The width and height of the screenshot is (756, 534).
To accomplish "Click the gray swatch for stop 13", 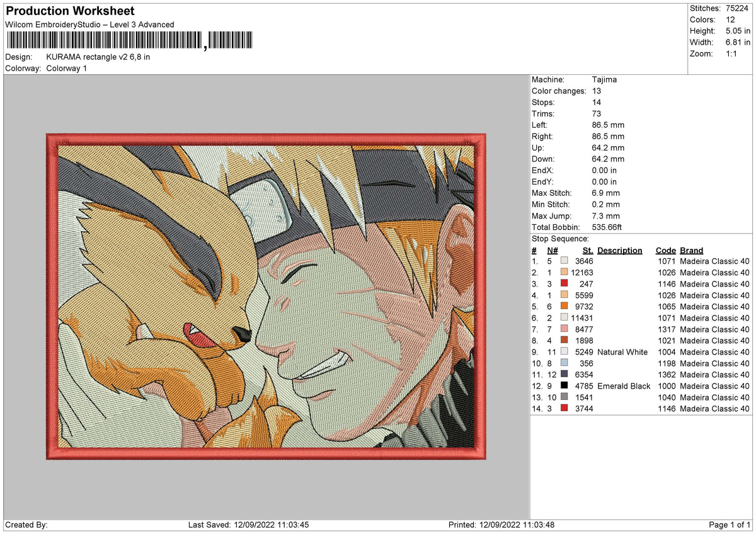I will pos(564,397).
